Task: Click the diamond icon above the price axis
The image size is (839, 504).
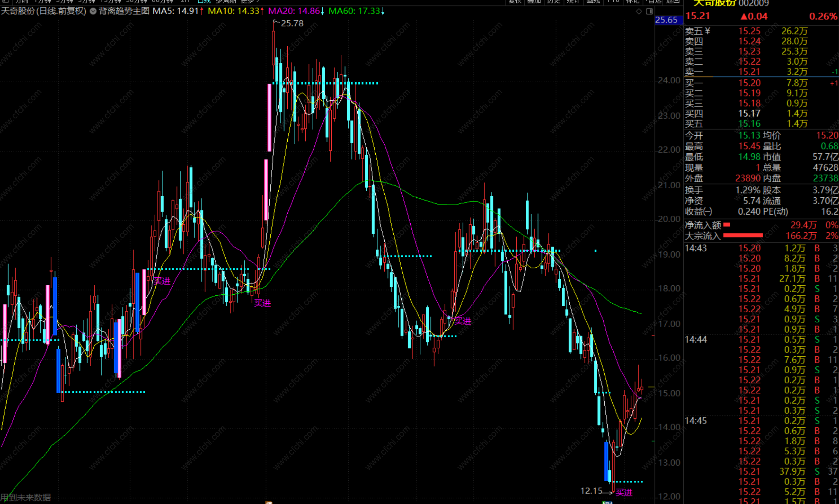Action: point(639,11)
